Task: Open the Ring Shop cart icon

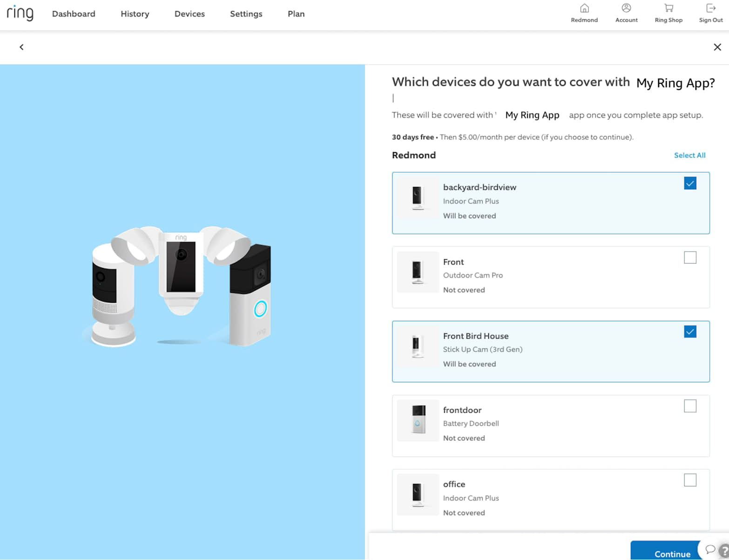Action: (668, 8)
